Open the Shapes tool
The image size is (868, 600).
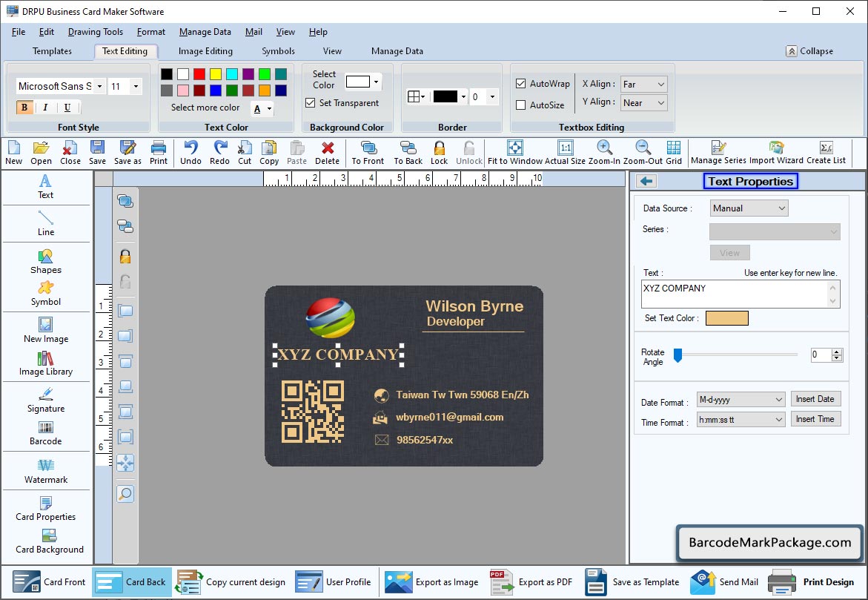46,262
